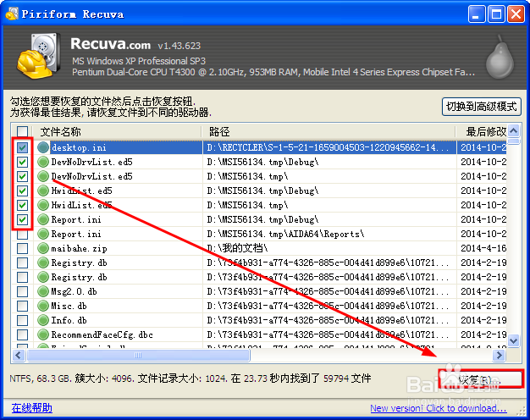Check the RecommendFaceCfg.dbc checkbox

[22, 334]
